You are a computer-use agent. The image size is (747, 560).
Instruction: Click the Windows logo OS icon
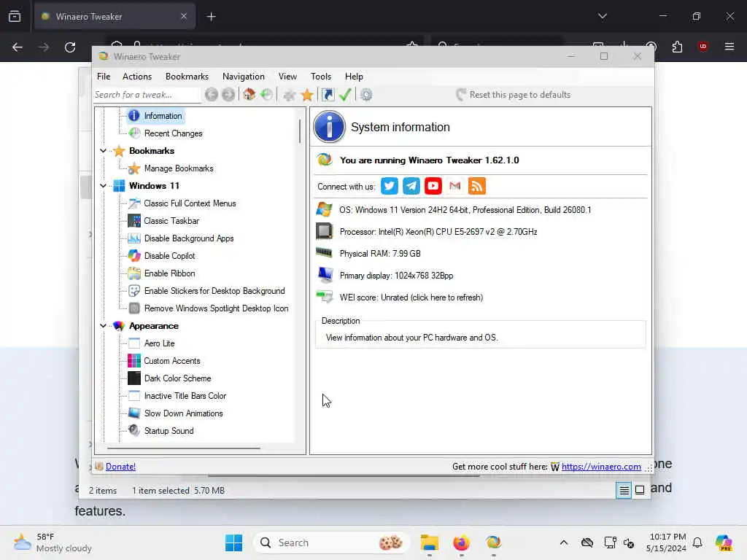[x=325, y=209]
